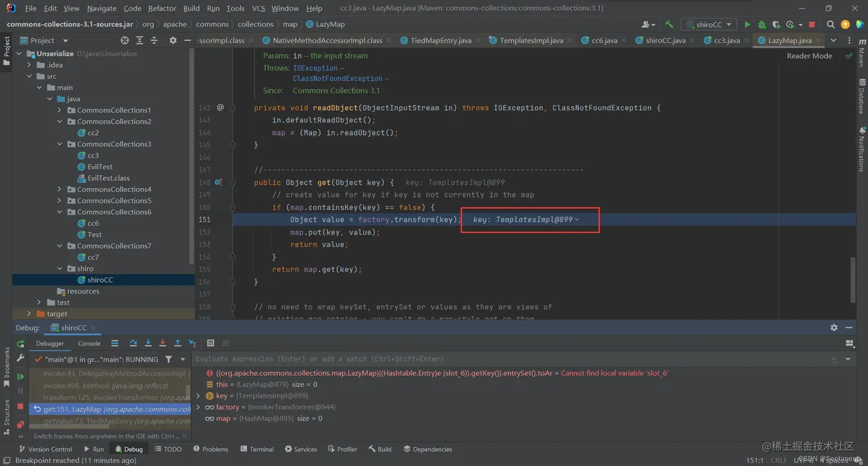This screenshot has height=466, width=868.
Task: Open the editor tabs overflow chevron
Action: pyautogui.click(x=834, y=40)
